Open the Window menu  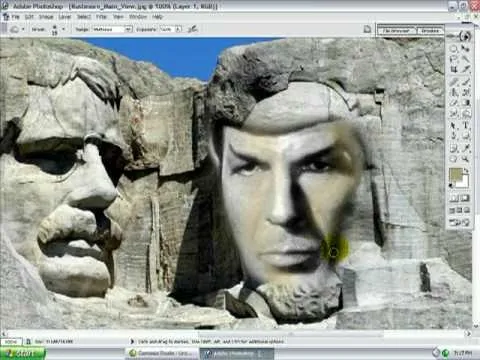[x=137, y=17]
